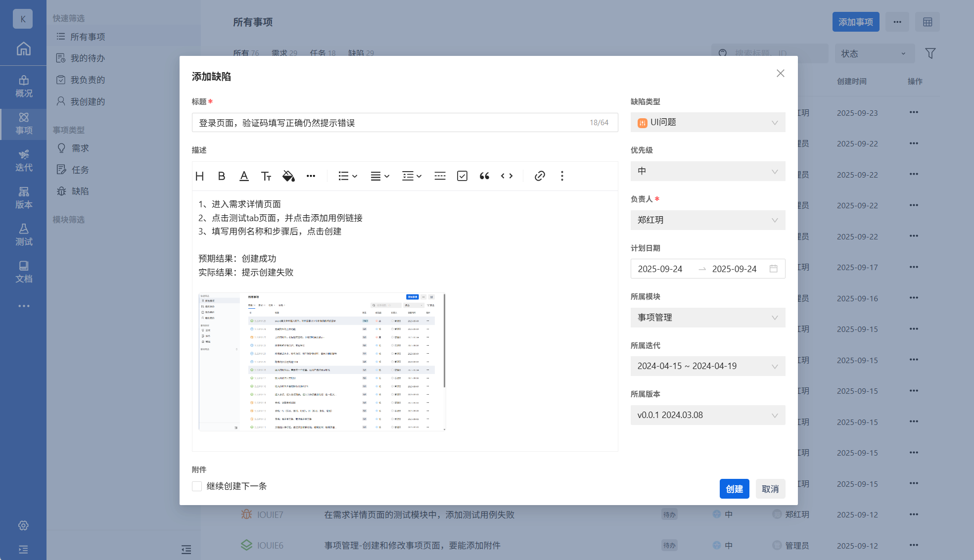Open the 缺陷类型 dropdown showing UI问题
The height and width of the screenshot is (560, 974).
click(707, 122)
